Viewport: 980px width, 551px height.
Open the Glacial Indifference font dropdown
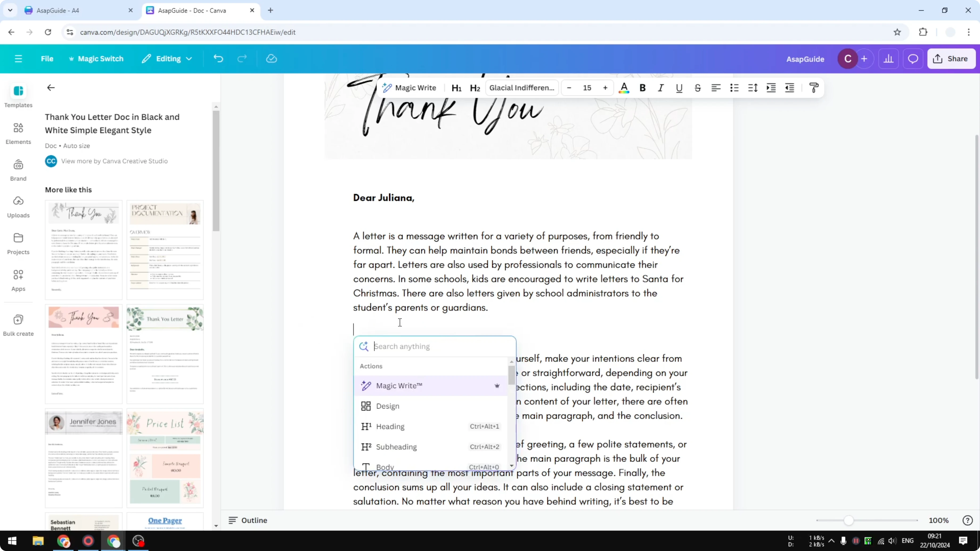point(522,88)
